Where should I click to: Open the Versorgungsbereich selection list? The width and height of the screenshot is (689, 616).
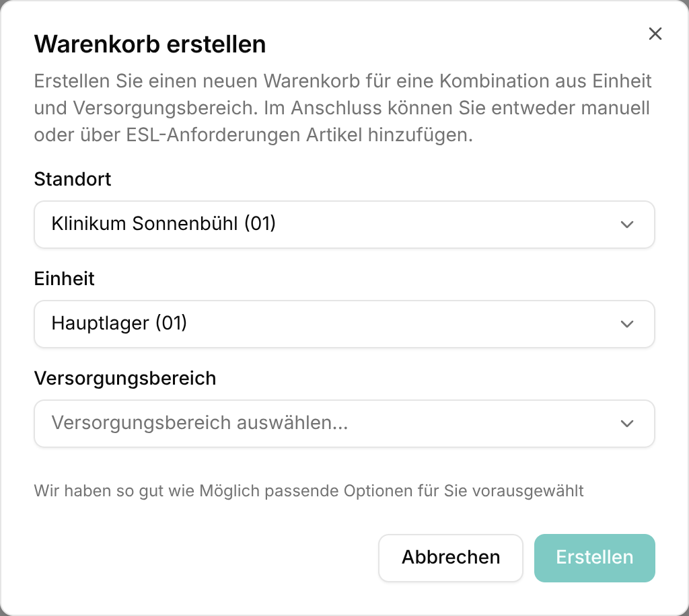344,424
